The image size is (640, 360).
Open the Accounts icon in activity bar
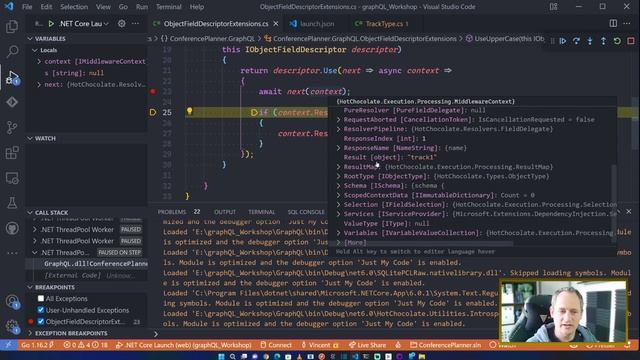12,302
